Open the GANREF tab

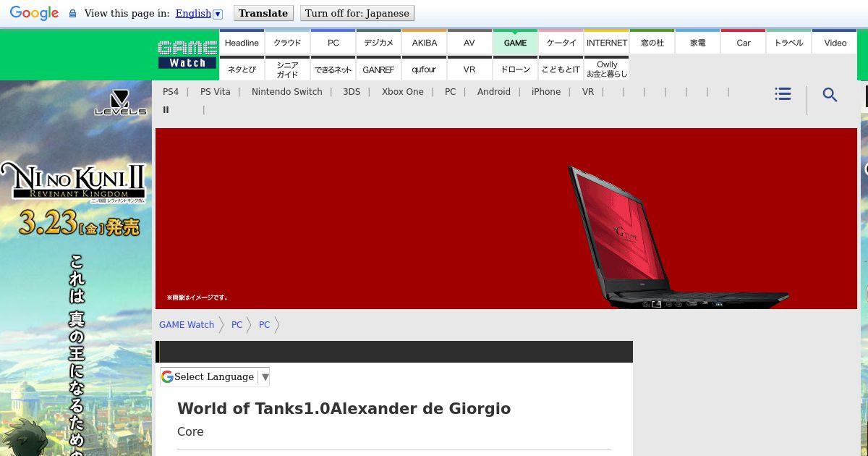point(378,68)
